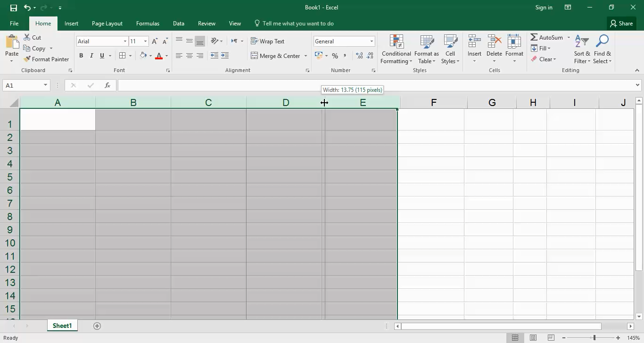This screenshot has height=343, width=644.
Task: Click the AutoSum sigma icon
Action: coord(534,37)
